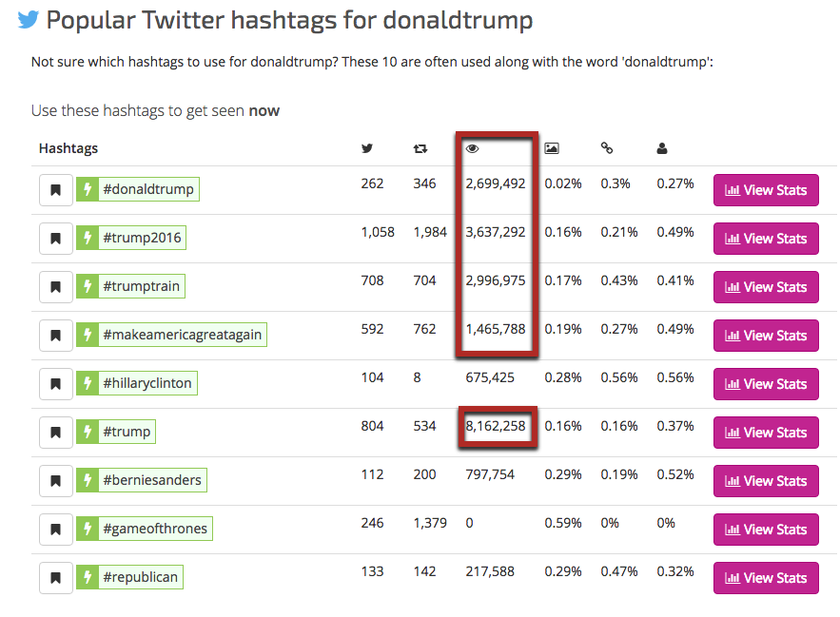Open the #trump2016 hashtag link
This screenshot has width=840, height=617.
(x=142, y=238)
